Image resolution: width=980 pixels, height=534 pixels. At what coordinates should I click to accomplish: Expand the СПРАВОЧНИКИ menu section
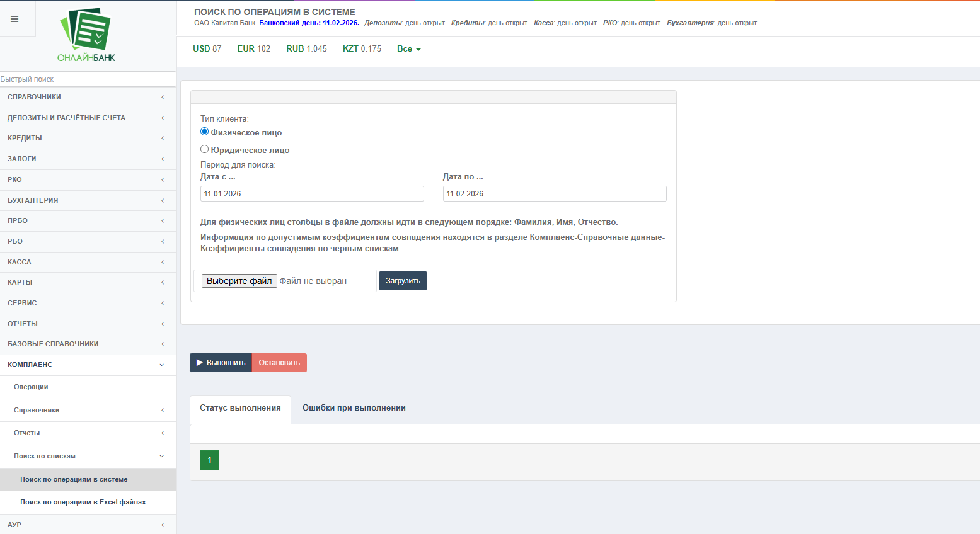click(x=88, y=97)
